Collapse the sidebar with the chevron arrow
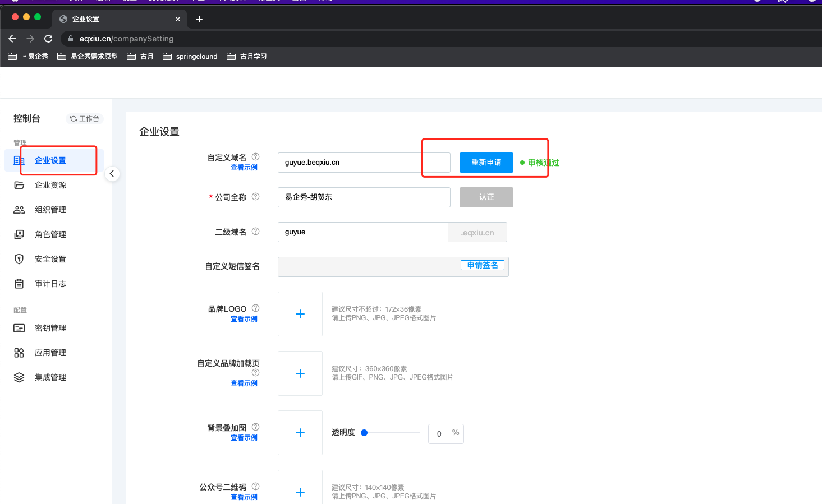 pyautogui.click(x=112, y=174)
